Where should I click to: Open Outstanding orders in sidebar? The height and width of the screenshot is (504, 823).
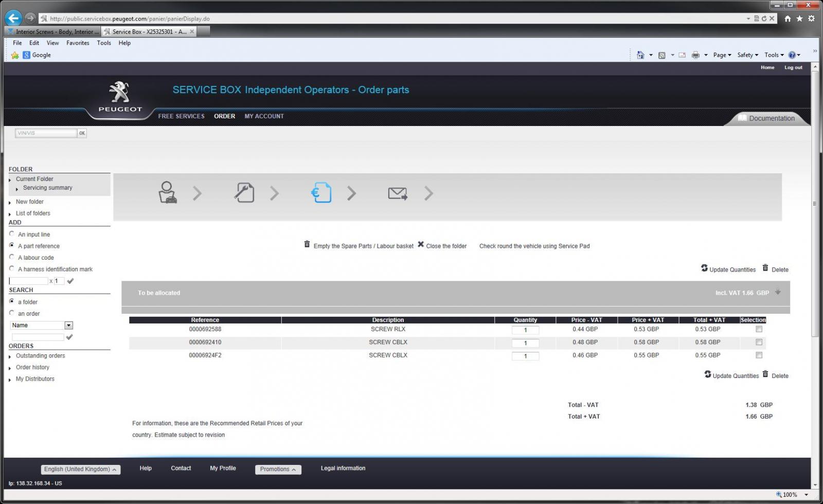pyautogui.click(x=40, y=356)
